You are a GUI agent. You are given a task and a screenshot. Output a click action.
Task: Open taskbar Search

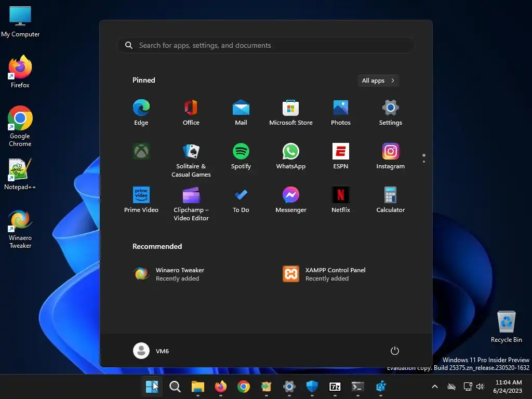pos(175,387)
